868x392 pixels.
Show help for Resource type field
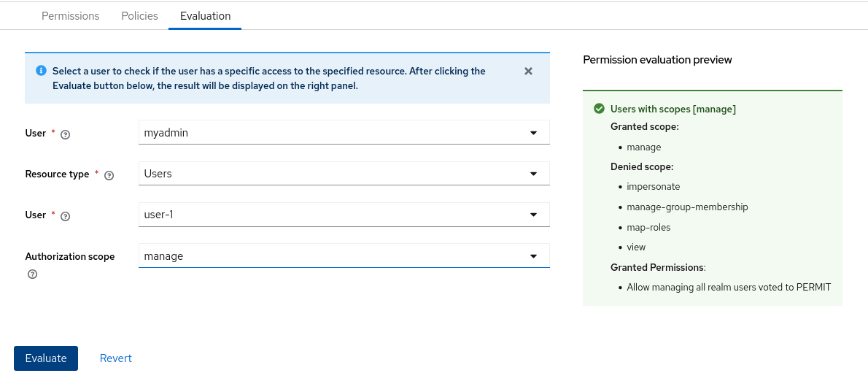(x=109, y=175)
